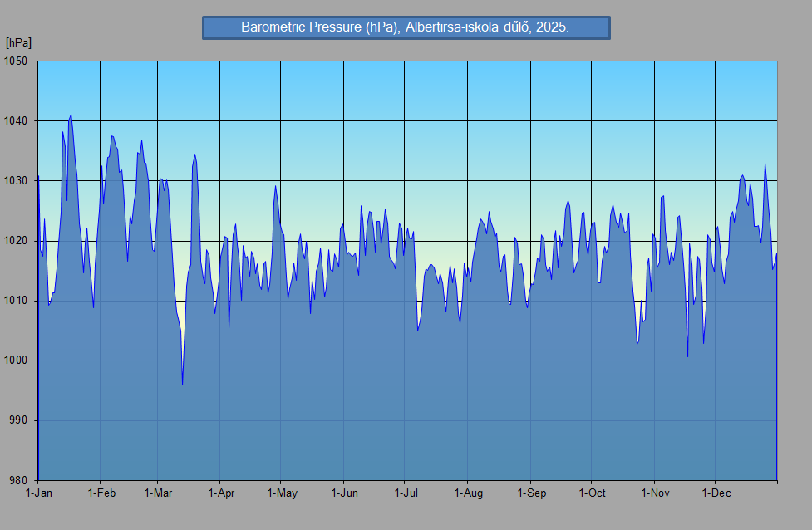Click the Barometric Pressure chart title
Viewport: 812px width, 530px height.
[406, 27]
